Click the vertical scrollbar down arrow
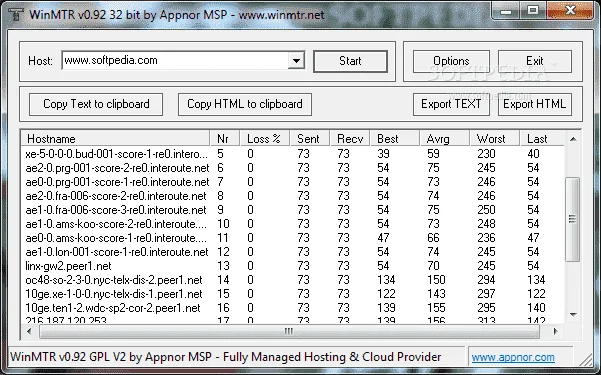This screenshot has width=601, height=375. pyautogui.click(x=573, y=315)
